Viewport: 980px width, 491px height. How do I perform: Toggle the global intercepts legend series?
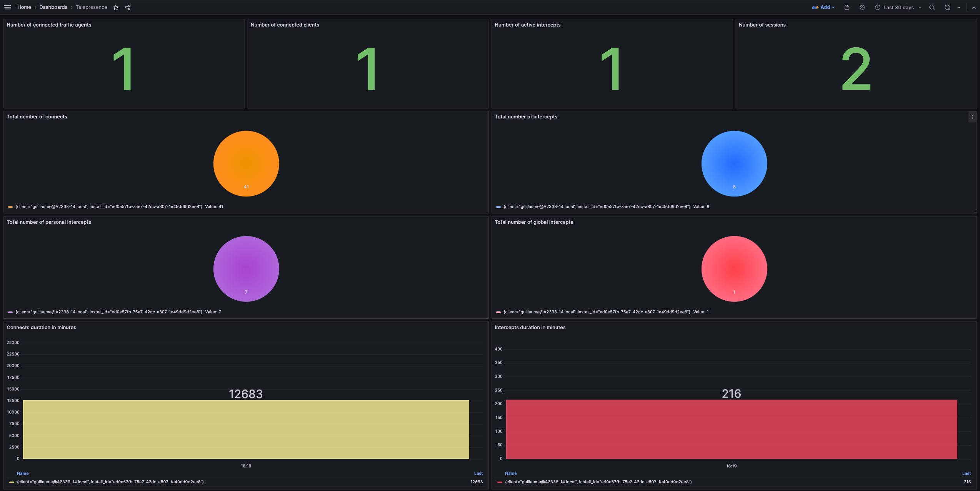[597, 312]
